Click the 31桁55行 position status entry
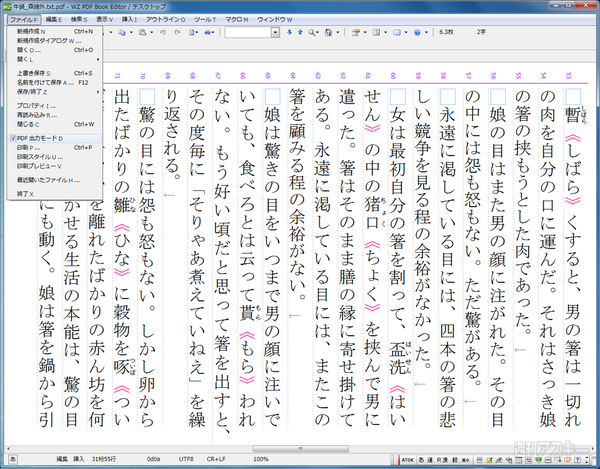The image size is (600, 469). pyautogui.click(x=104, y=459)
